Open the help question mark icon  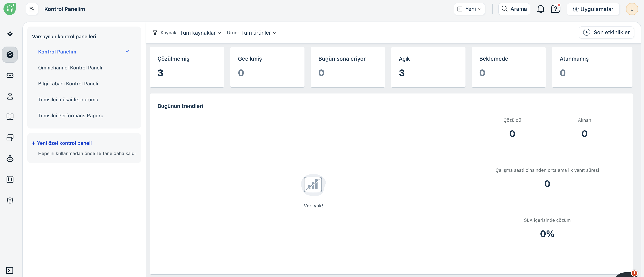(555, 9)
